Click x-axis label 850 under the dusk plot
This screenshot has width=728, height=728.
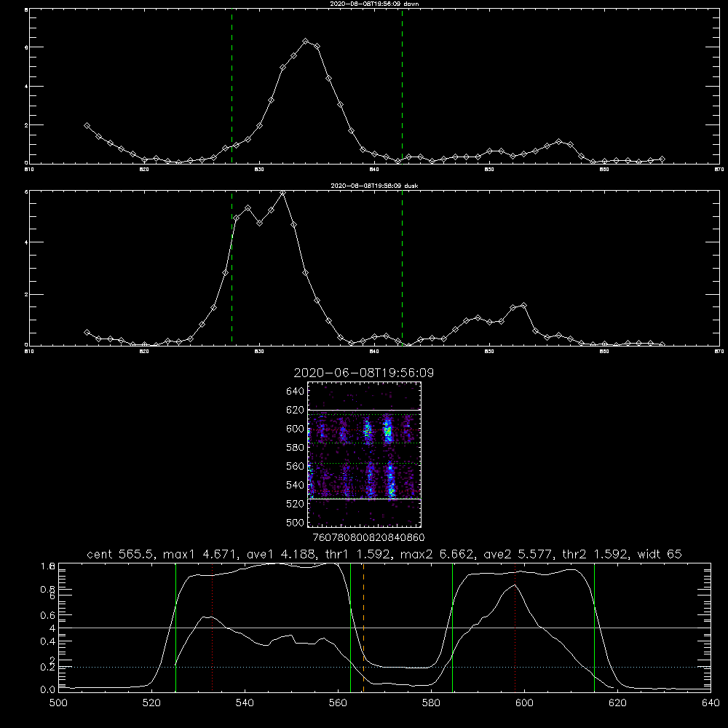coord(489,352)
